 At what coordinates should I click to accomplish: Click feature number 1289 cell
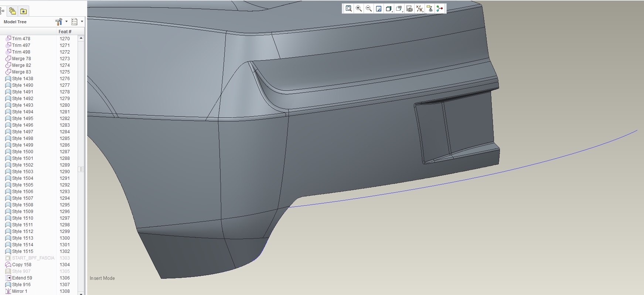[x=65, y=165]
